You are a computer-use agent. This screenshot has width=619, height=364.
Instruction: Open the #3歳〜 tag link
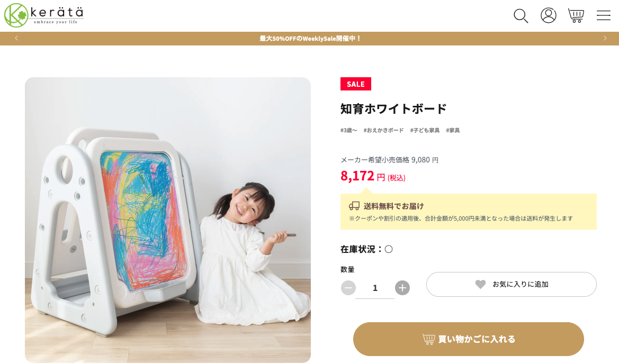[x=348, y=131]
